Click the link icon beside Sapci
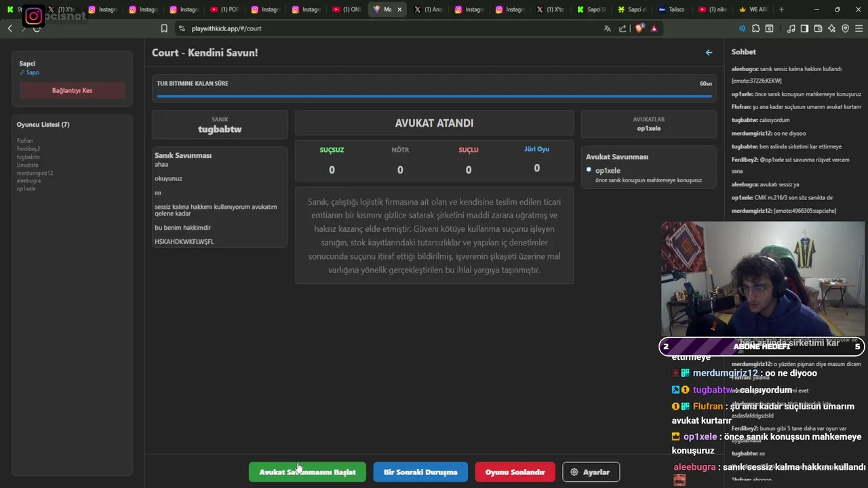The width and height of the screenshot is (868, 488). tap(22, 73)
